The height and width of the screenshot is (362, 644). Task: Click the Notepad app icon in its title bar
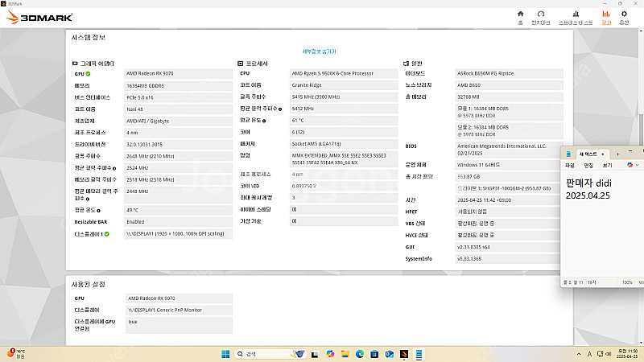[568, 154]
